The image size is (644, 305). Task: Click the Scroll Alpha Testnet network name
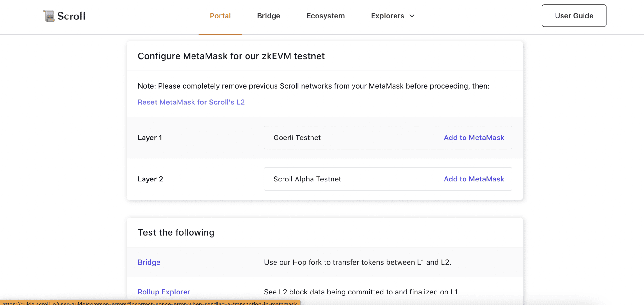(307, 179)
